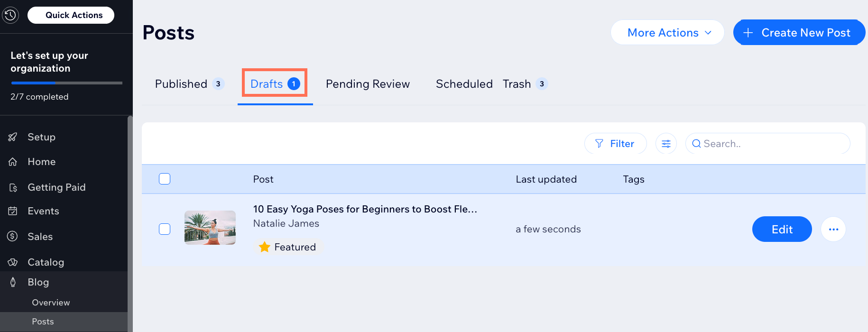This screenshot has height=332, width=868.
Task: Open customize columns settings icon
Action: 666,144
